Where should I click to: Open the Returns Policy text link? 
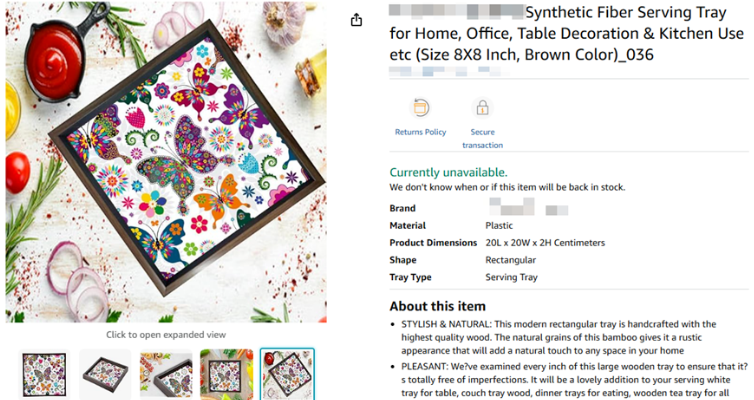tap(421, 132)
